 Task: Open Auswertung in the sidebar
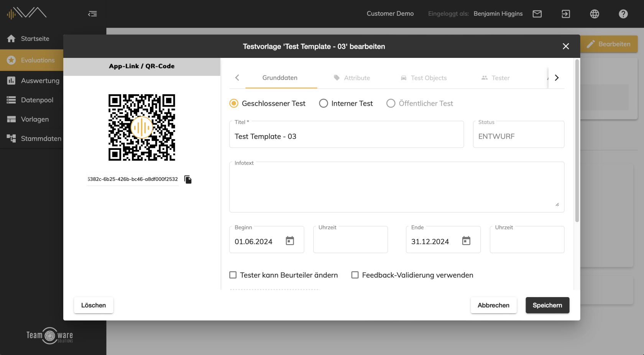40,81
